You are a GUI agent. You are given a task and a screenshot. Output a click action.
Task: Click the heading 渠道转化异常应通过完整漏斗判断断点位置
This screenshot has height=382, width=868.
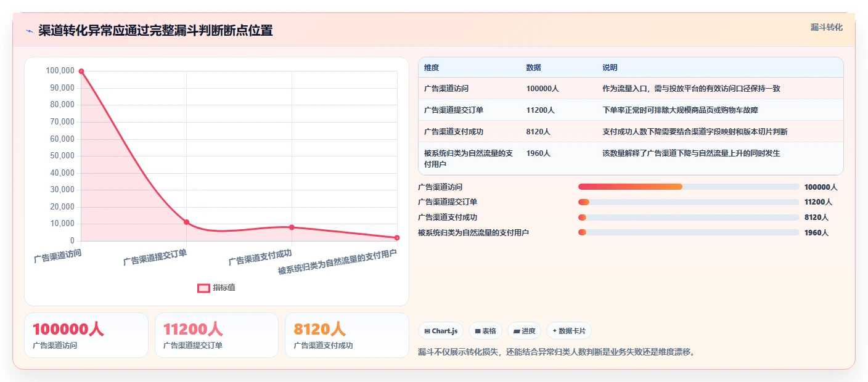pos(155,30)
